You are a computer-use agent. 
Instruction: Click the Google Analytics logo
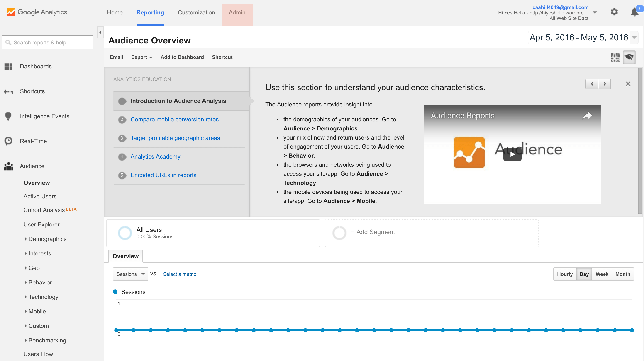[37, 12]
